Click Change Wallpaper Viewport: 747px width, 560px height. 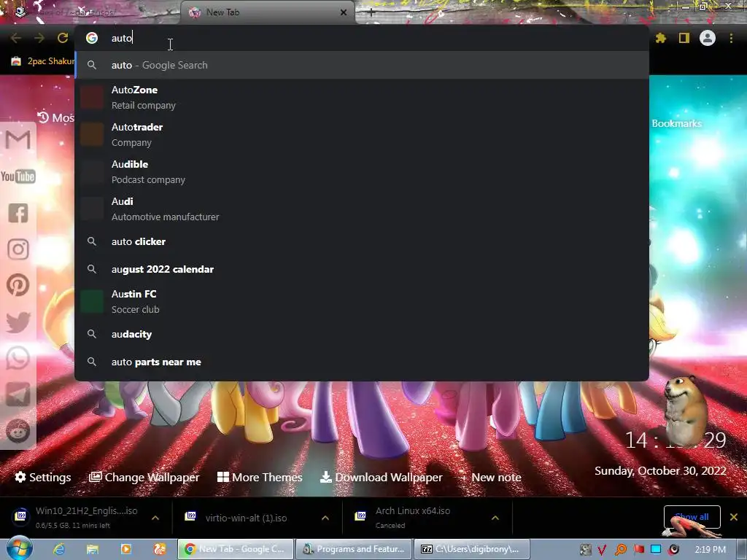pos(144,477)
